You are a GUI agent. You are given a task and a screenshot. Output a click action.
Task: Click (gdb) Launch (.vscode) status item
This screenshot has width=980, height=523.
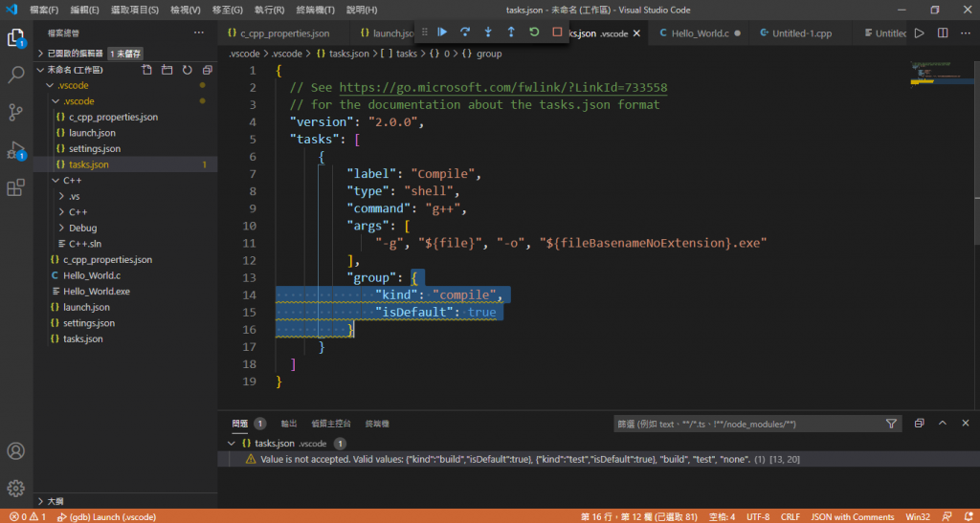point(106,516)
